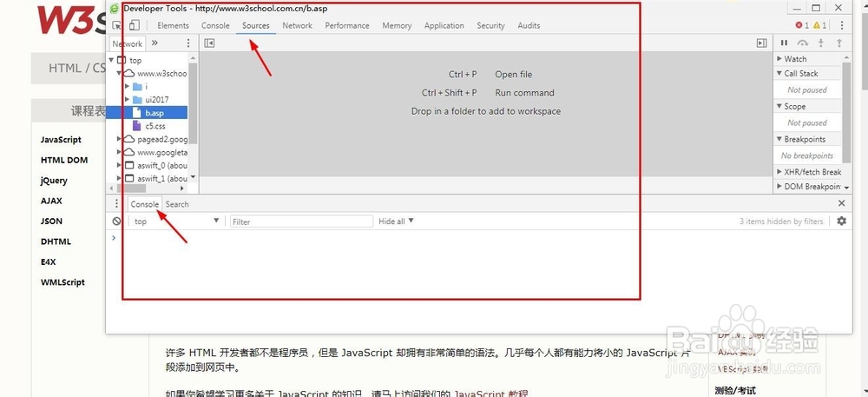The image size is (868, 397).
Task: Open the DHTML course link
Action: pyautogui.click(x=56, y=242)
